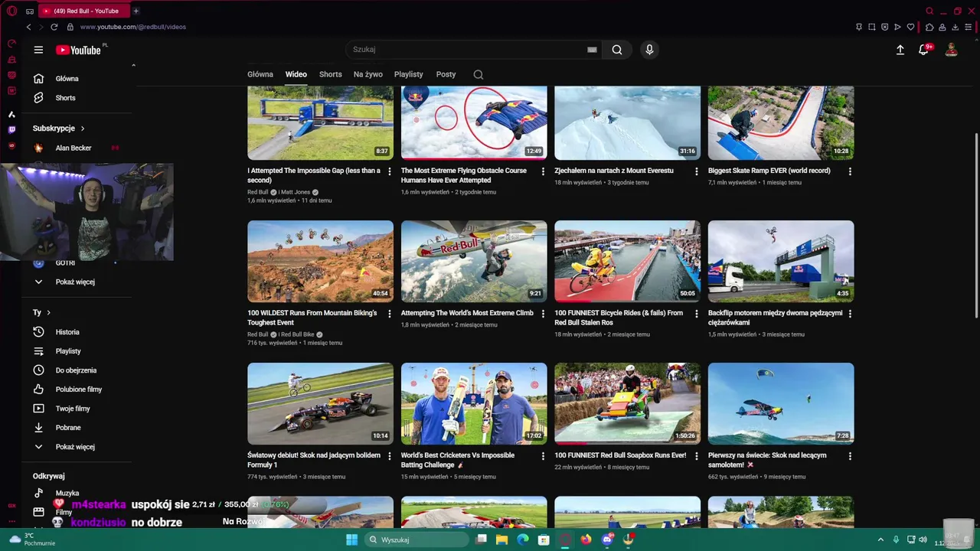The image size is (980, 551).
Task: Open Do obejrzenia in the sidebar
Action: pyautogui.click(x=77, y=370)
